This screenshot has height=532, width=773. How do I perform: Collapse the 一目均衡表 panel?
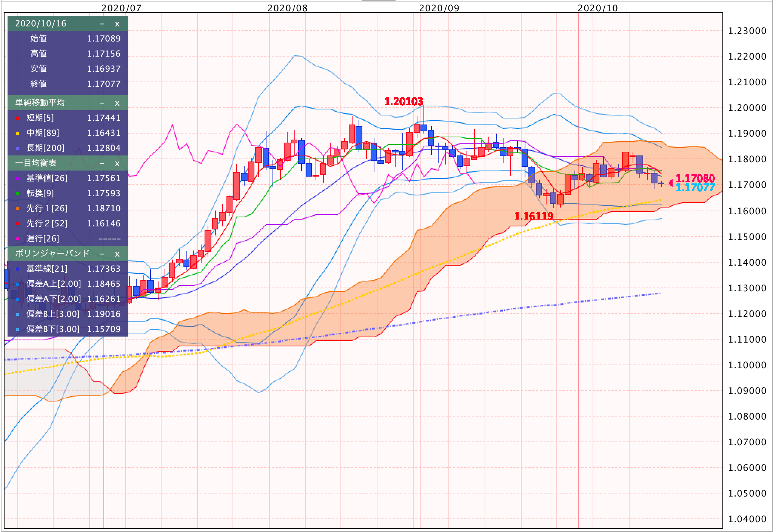click(102, 163)
